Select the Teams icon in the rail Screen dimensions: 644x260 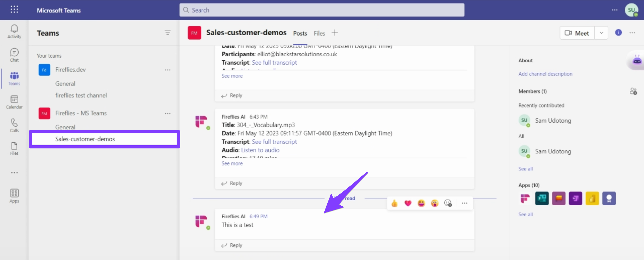click(x=14, y=78)
